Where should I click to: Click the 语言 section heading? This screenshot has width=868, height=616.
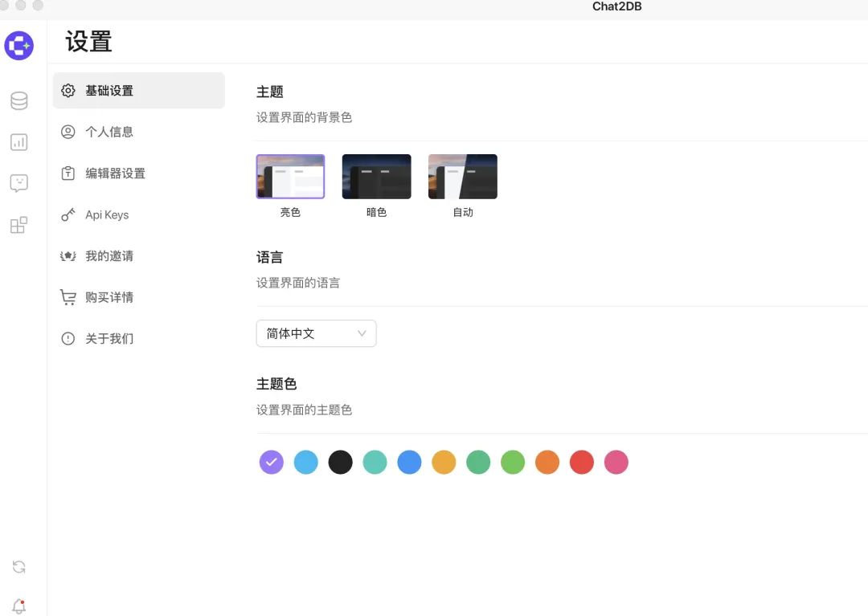coord(269,257)
